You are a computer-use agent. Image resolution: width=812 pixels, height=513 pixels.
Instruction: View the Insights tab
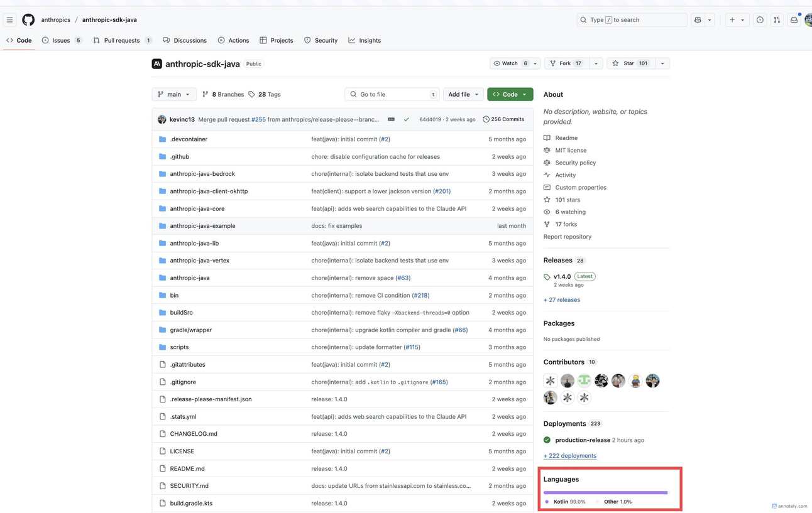tap(365, 40)
